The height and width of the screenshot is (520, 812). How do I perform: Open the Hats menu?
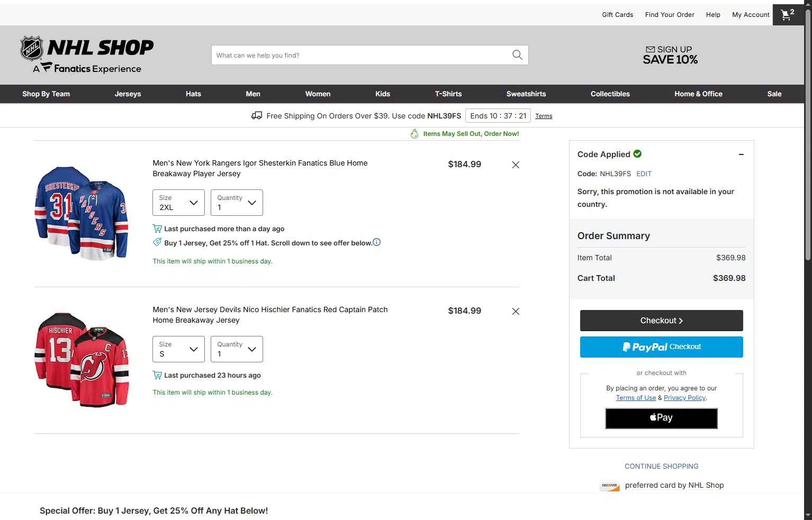coord(193,94)
